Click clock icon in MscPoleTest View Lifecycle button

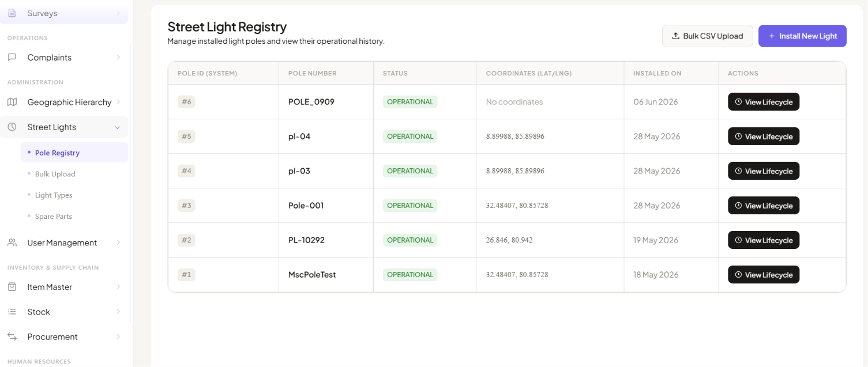(x=738, y=275)
